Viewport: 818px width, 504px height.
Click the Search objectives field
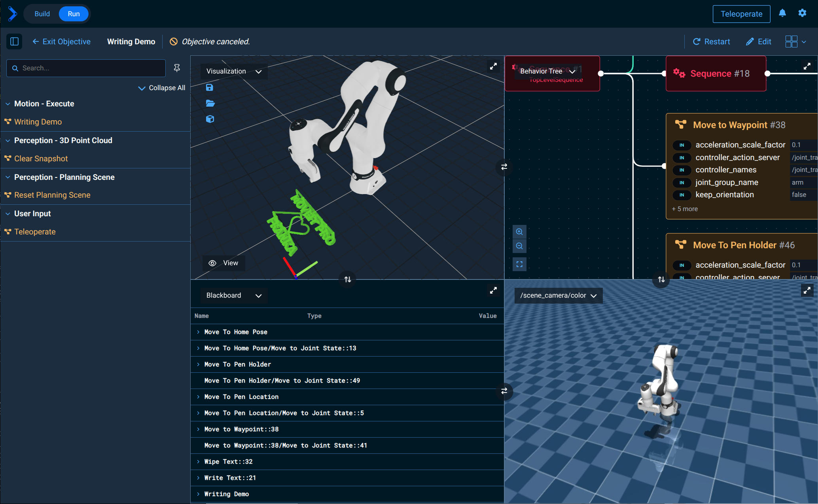(86, 68)
